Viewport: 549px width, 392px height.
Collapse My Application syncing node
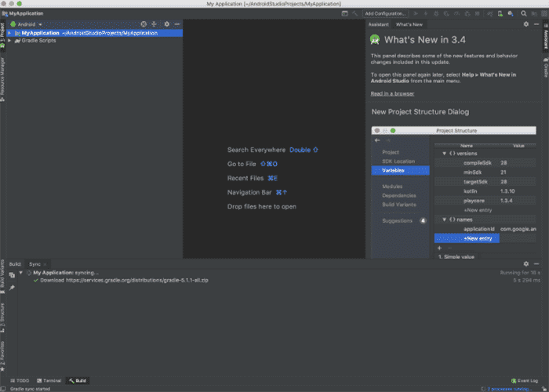click(20, 273)
